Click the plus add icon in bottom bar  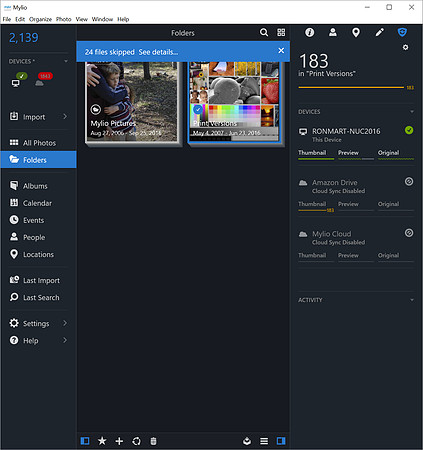(x=119, y=441)
